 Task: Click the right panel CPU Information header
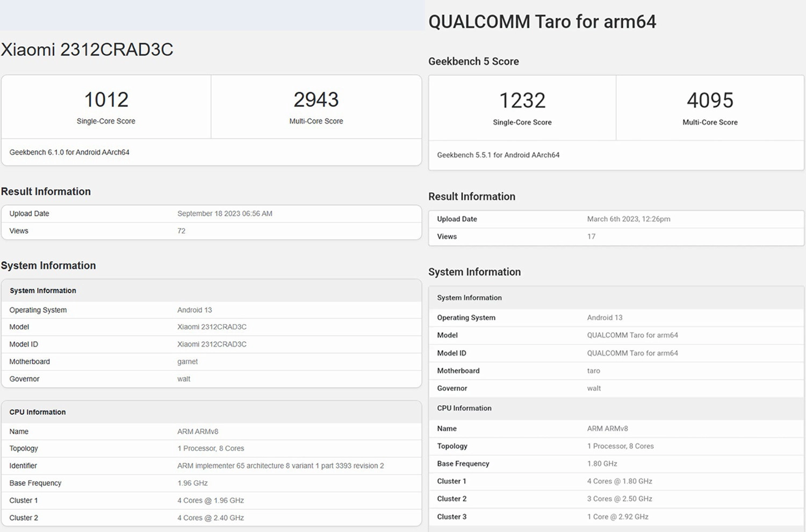click(464, 408)
